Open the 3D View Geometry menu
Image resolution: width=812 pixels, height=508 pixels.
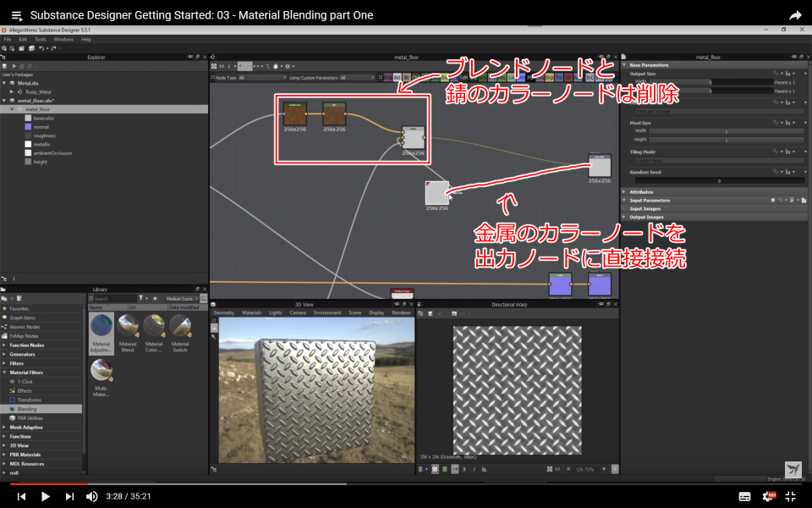pyautogui.click(x=223, y=313)
